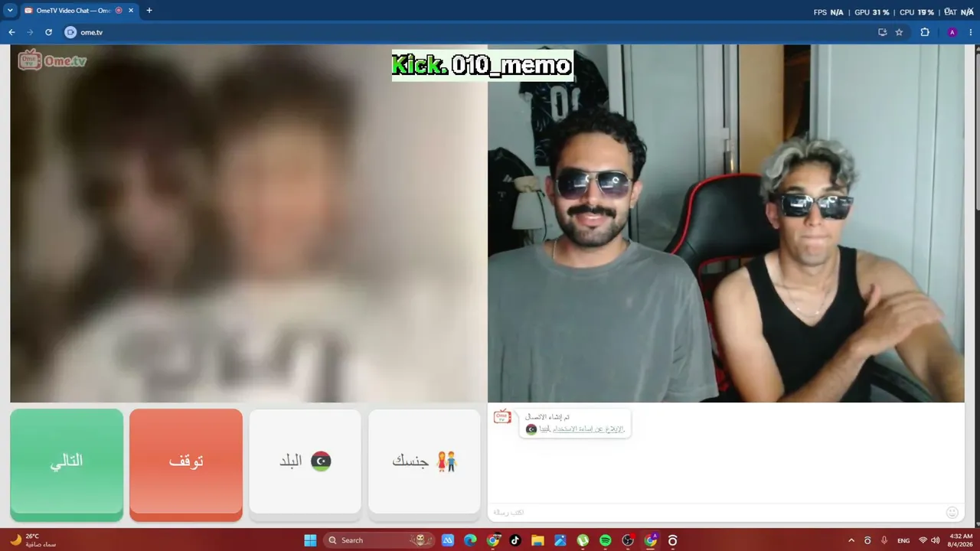
Task: Show hidden system tray icons
Action: [x=851, y=540]
